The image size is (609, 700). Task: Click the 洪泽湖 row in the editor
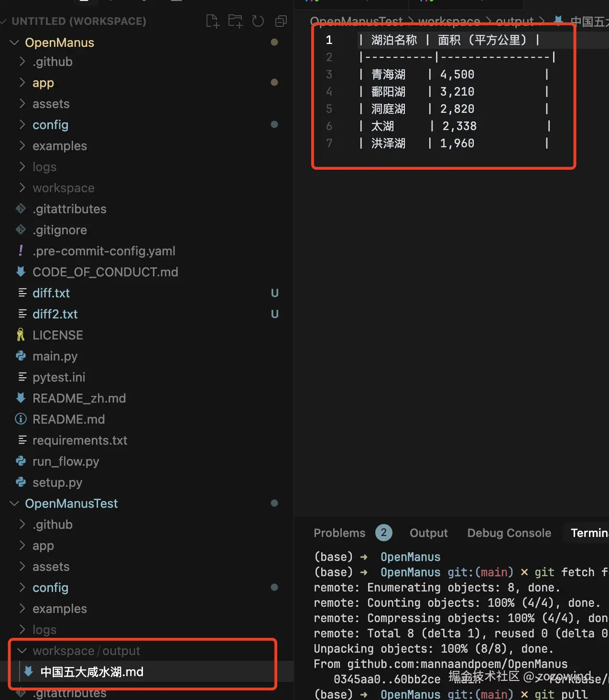454,143
